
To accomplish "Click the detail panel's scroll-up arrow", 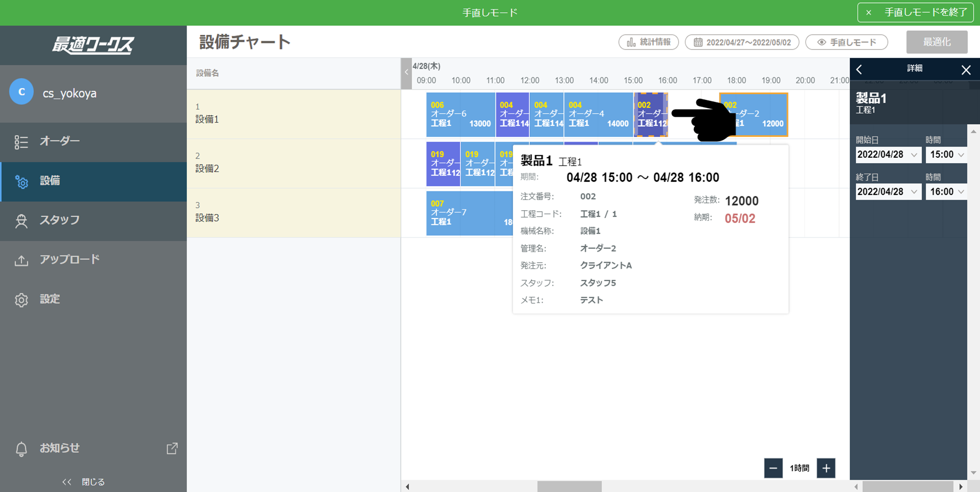I will tap(974, 132).
